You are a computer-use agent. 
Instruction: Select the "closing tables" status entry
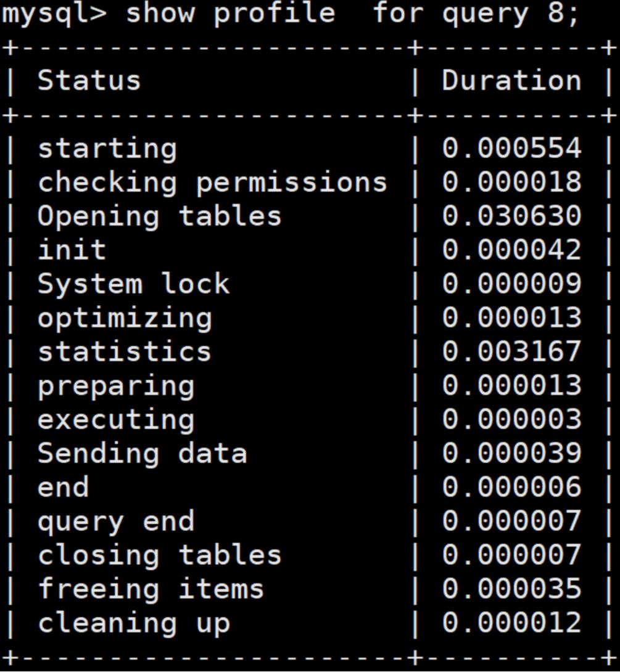(x=159, y=555)
